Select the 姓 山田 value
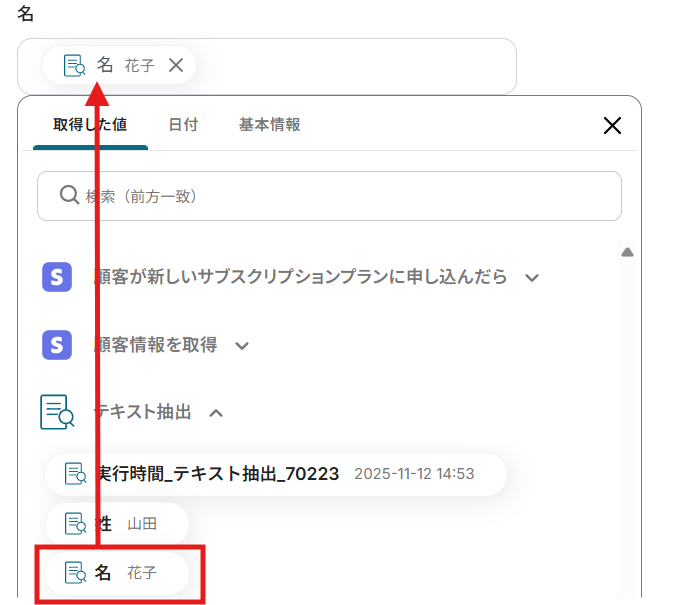The width and height of the screenshot is (685, 605). coord(117,524)
